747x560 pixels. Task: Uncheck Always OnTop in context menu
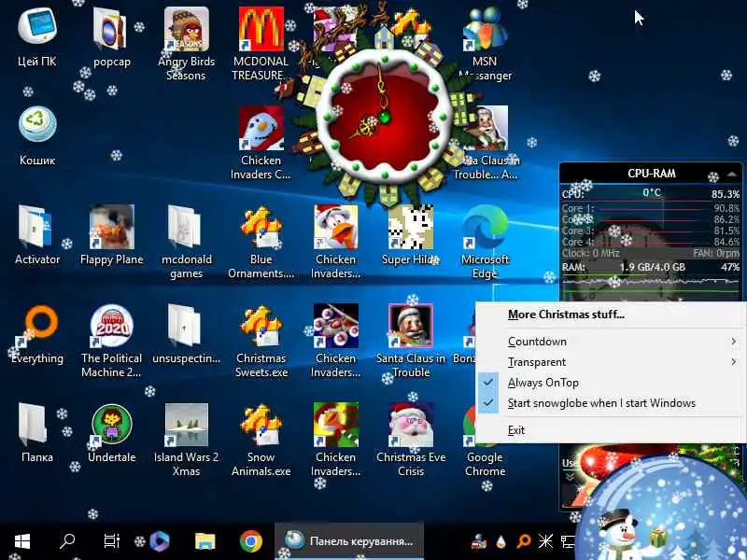612,383
